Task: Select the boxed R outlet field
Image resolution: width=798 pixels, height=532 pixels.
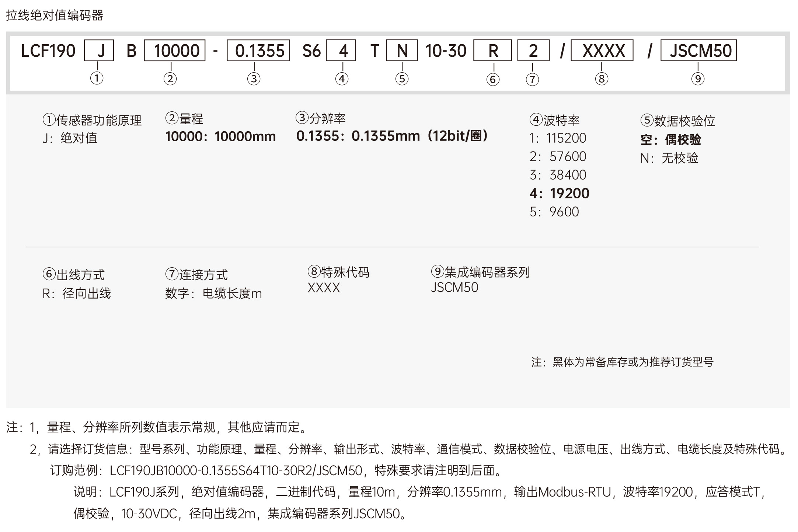Action: pos(493,51)
